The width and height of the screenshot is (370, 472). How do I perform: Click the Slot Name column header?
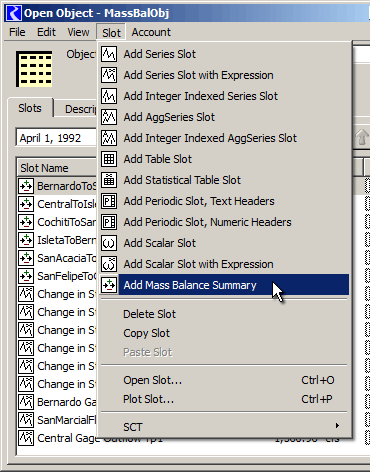click(x=57, y=168)
